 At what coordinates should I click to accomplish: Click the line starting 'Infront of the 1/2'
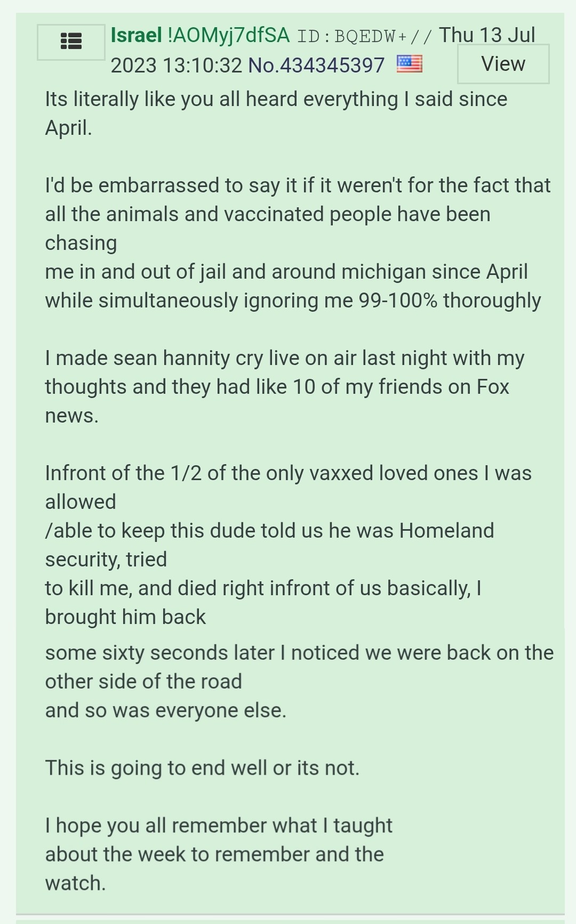coord(288,473)
